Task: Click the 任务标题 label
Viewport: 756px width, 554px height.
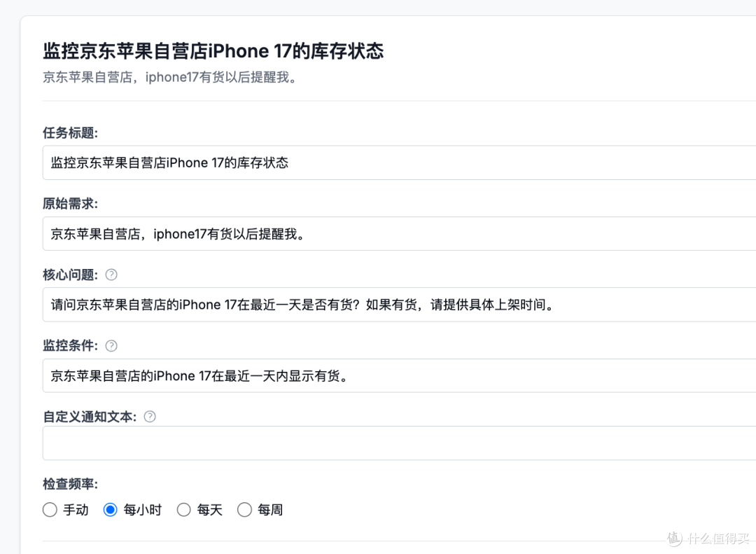Action: pyautogui.click(x=70, y=132)
